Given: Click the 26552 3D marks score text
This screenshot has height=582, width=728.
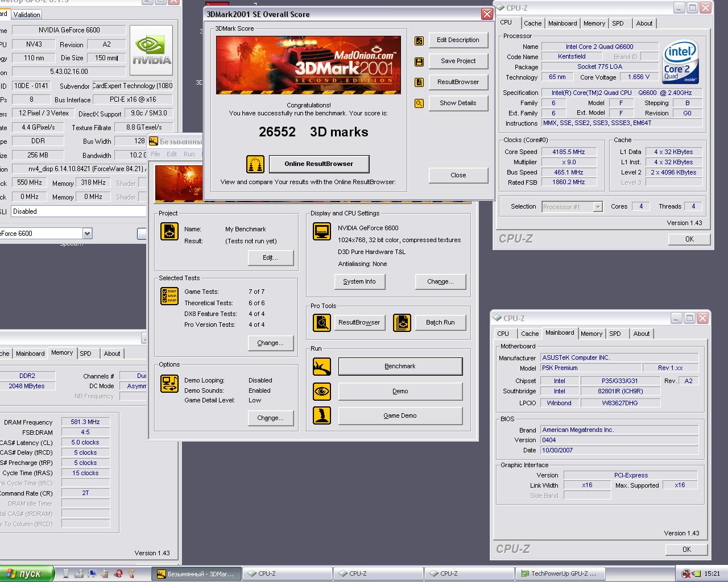Looking at the screenshot, I should tap(313, 132).
